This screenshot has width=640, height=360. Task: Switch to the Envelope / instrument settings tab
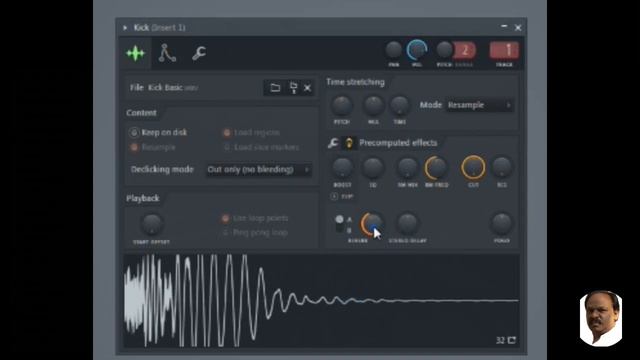click(167, 53)
